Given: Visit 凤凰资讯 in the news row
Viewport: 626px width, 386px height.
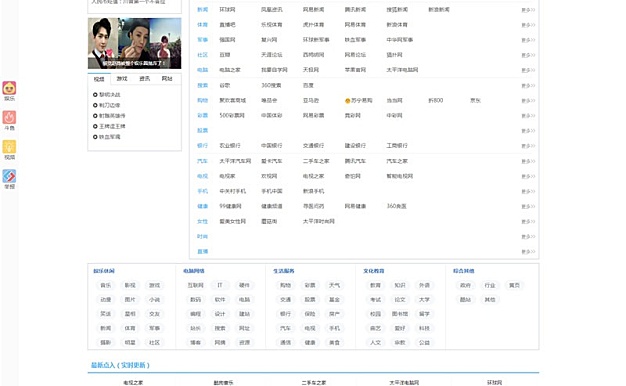Looking at the screenshot, I should click(271, 10).
